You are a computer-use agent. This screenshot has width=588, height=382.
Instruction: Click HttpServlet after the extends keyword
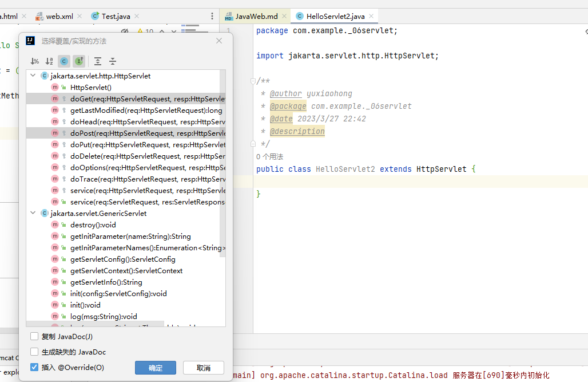pyautogui.click(x=442, y=169)
